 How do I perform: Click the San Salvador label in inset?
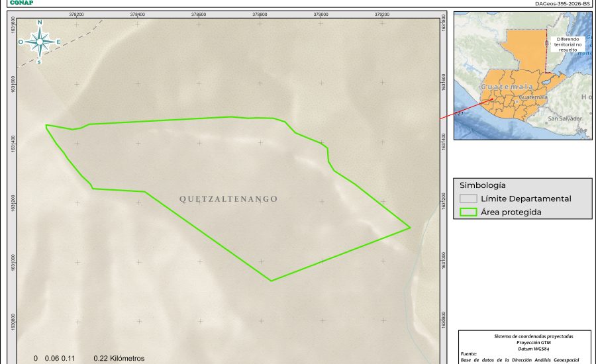(x=564, y=118)
